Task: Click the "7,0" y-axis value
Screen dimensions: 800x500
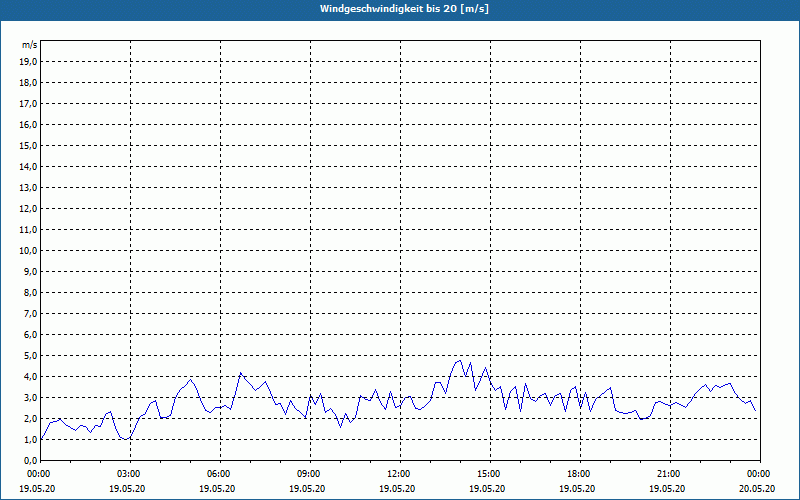Action: 30,313
